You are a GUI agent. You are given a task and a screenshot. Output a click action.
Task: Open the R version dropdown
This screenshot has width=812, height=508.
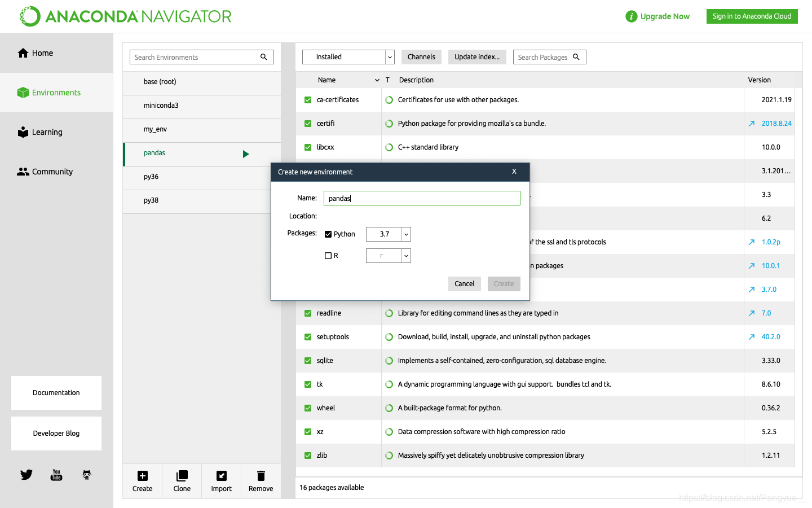pos(389,256)
